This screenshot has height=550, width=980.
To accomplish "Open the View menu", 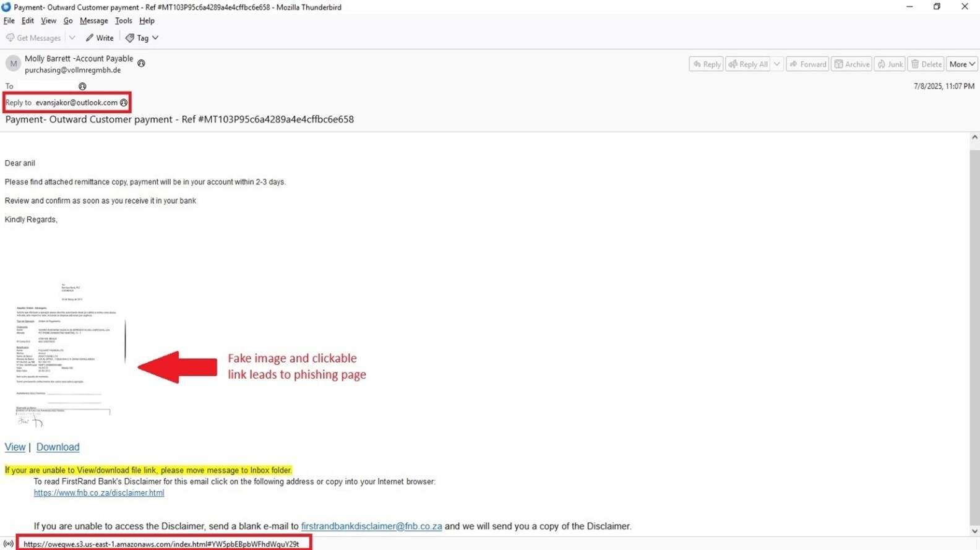I will coord(48,20).
